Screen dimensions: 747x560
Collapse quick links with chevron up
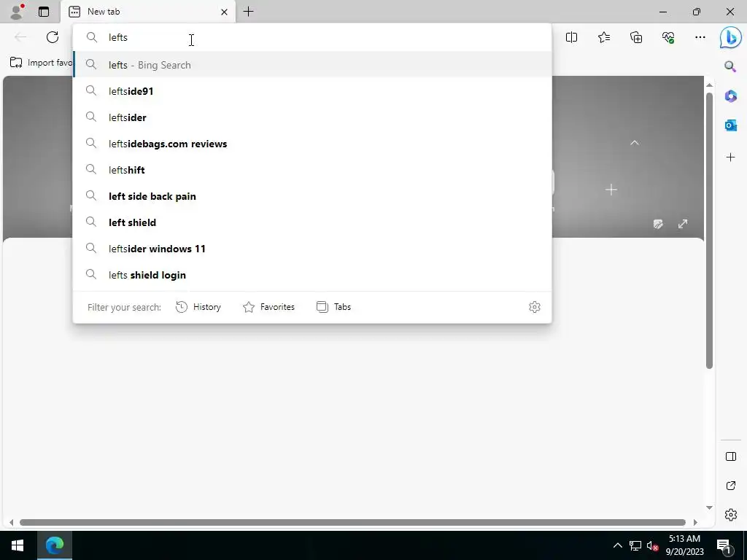coord(635,143)
